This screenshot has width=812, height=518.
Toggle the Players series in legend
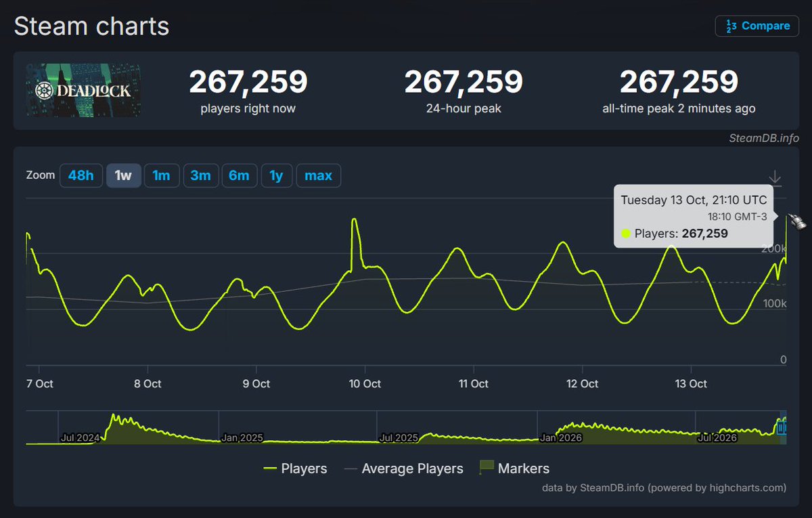coord(295,469)
